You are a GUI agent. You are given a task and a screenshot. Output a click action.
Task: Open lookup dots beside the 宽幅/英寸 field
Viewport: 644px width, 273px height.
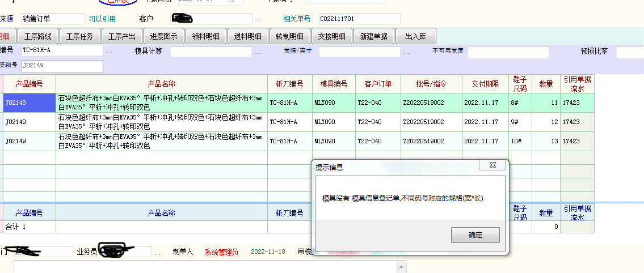[x=406, y=53]
